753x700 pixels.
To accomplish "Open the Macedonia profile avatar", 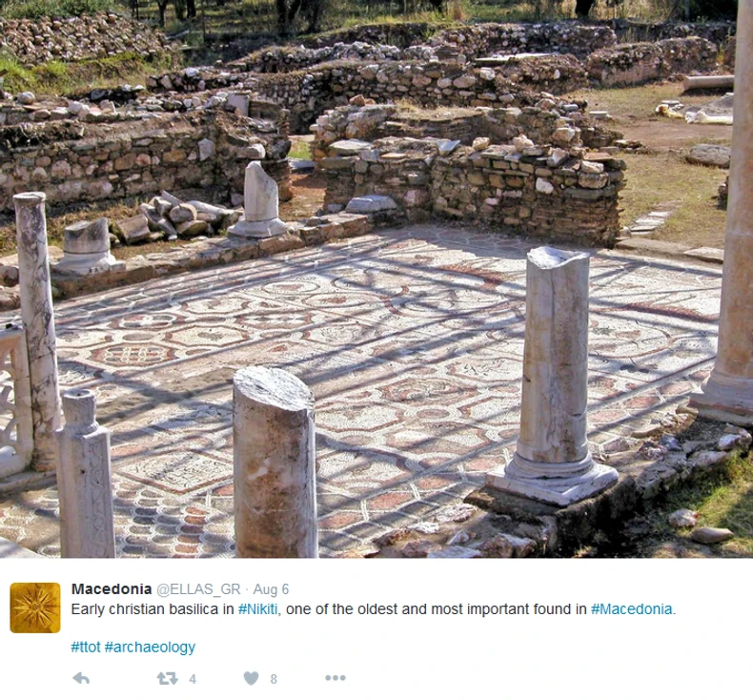I will point(35,607).
